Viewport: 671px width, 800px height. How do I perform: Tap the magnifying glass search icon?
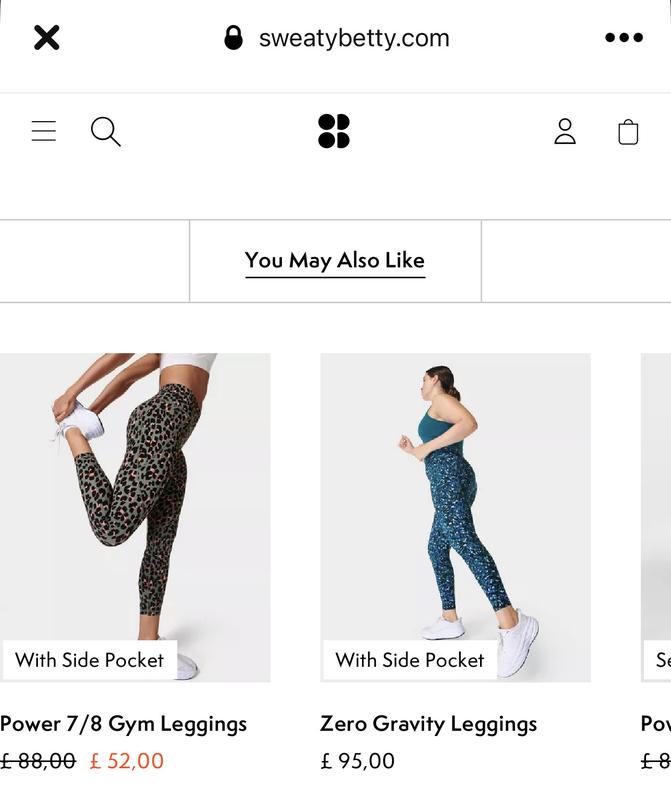(105, 131)
